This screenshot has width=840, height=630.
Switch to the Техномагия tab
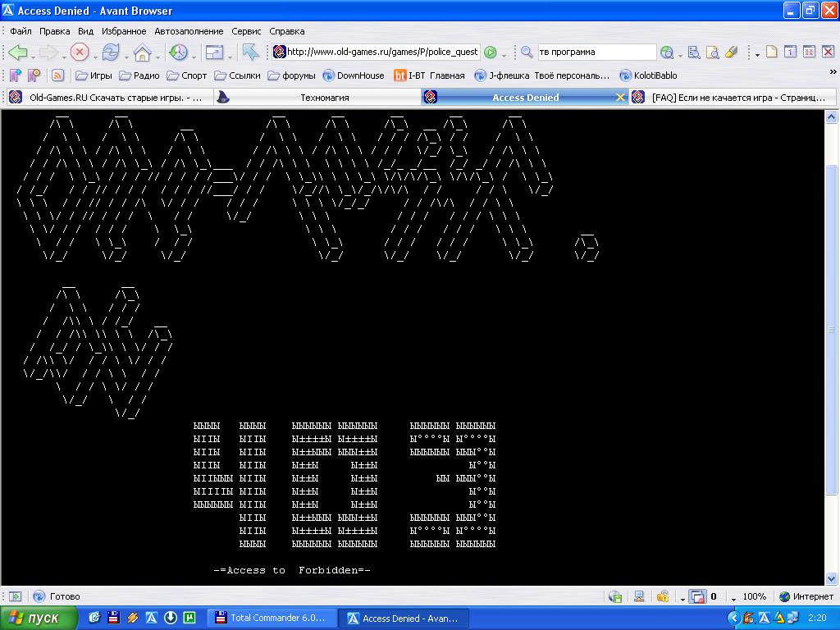click(x=316, y=98)
